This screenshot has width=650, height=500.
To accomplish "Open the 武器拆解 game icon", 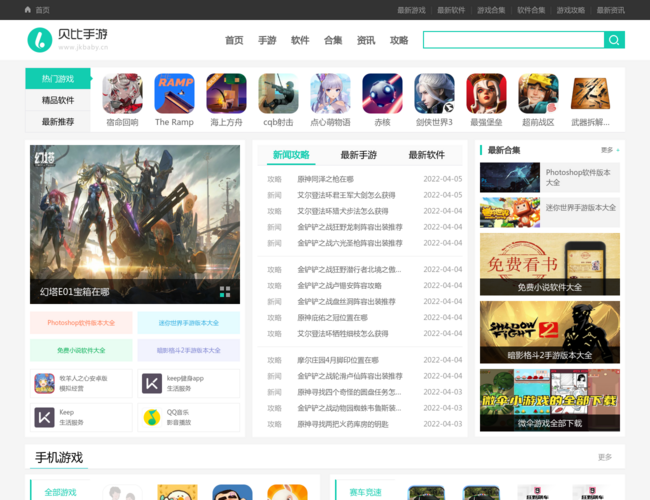I will point(590,93).
